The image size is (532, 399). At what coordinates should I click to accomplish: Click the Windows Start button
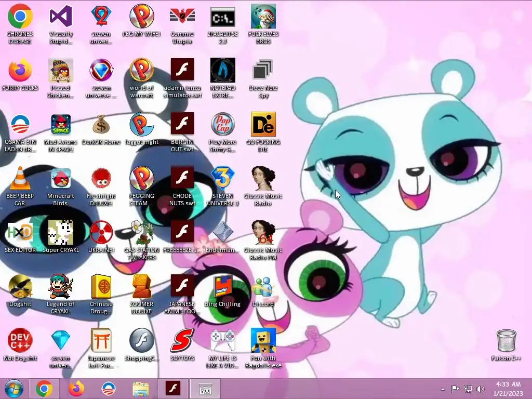pos(14,389)
